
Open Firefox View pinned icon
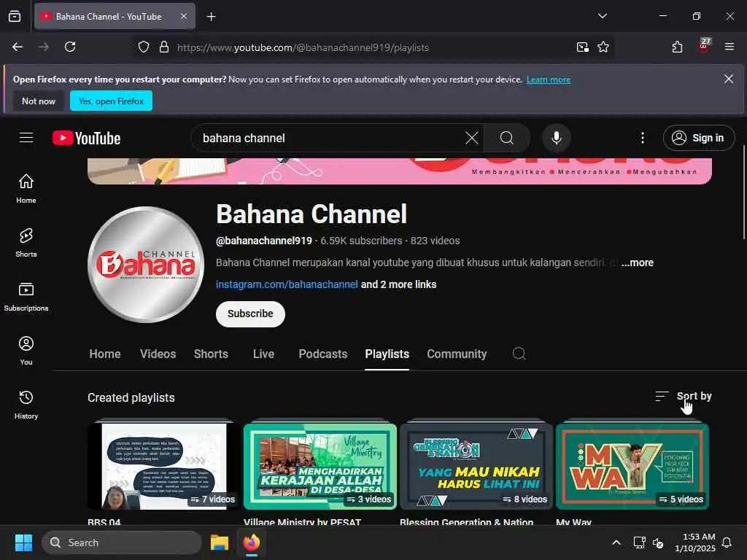(x=15, y=17)
